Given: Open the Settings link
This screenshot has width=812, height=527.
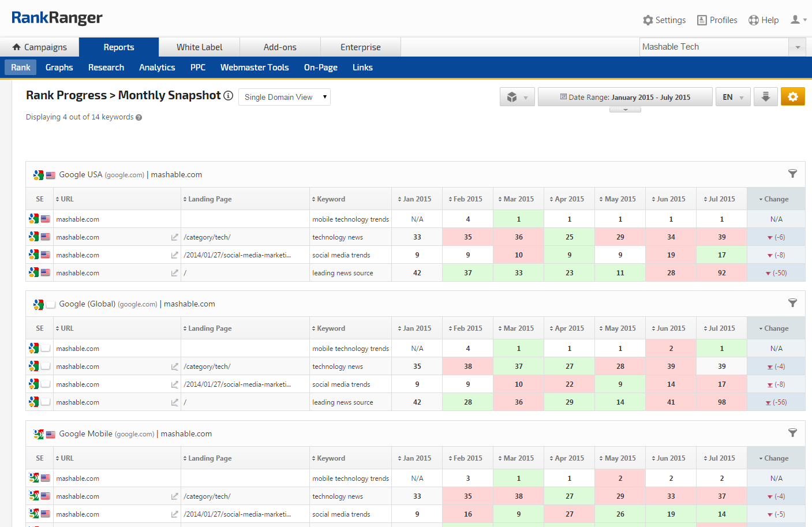Looking at the screenshot, I should (664, 20).
